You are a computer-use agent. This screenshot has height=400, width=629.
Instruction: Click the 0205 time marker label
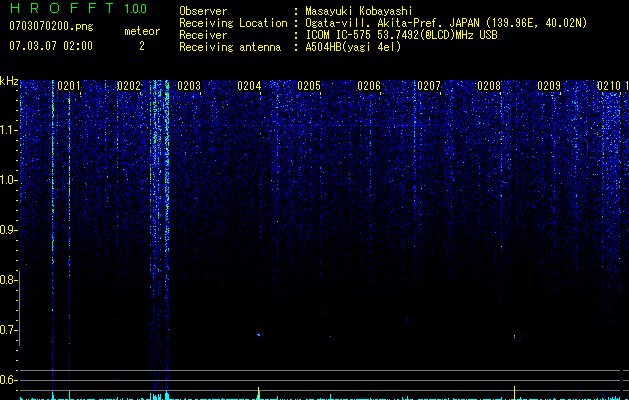point(309,86)
